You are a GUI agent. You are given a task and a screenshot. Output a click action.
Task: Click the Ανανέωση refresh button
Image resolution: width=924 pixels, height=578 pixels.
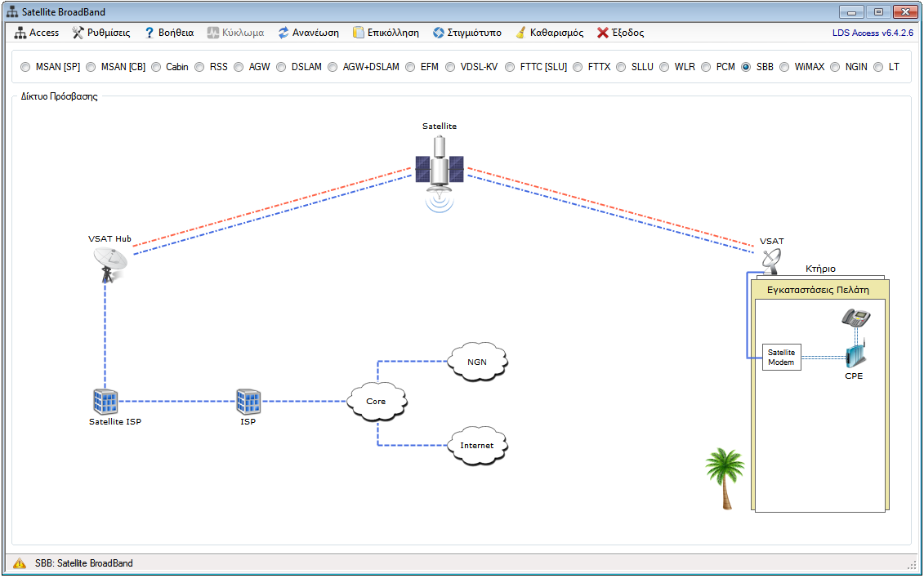tap(308, 33)
